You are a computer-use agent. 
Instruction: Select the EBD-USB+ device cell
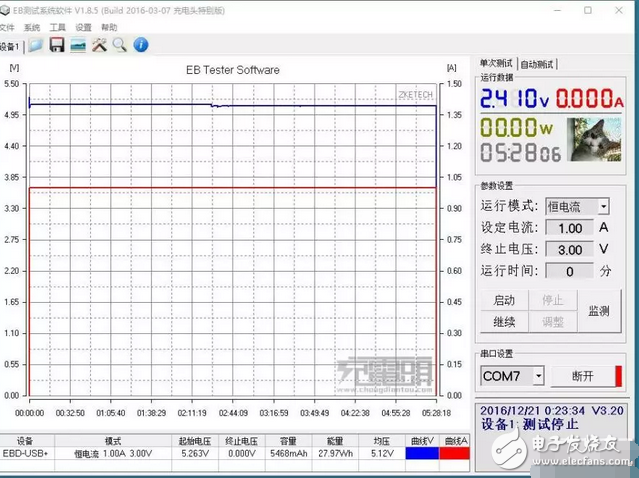click(x=25, y=454)
